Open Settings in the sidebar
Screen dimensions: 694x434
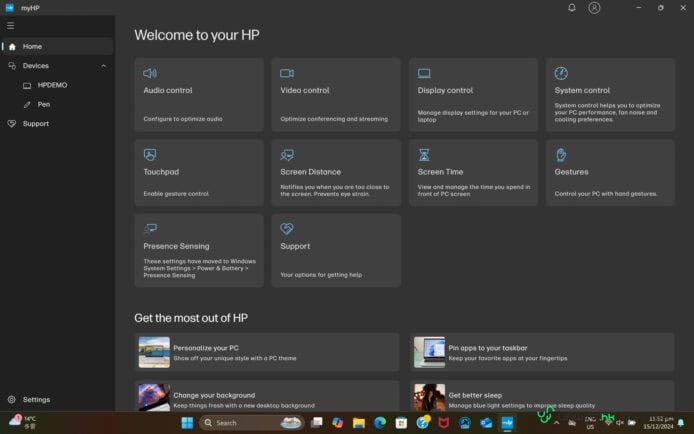pos(57,399)
